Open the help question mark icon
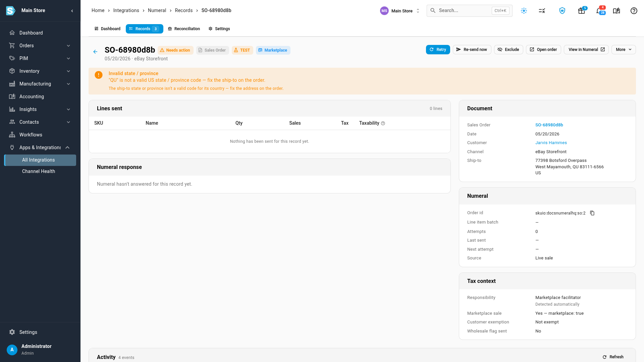This screenshot has width=644, height=362. click(x=634, y=11)
